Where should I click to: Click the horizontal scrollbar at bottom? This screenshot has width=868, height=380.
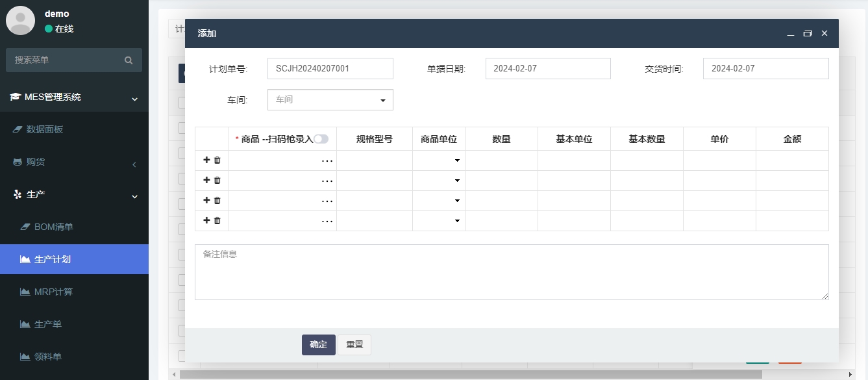(471, 375)
